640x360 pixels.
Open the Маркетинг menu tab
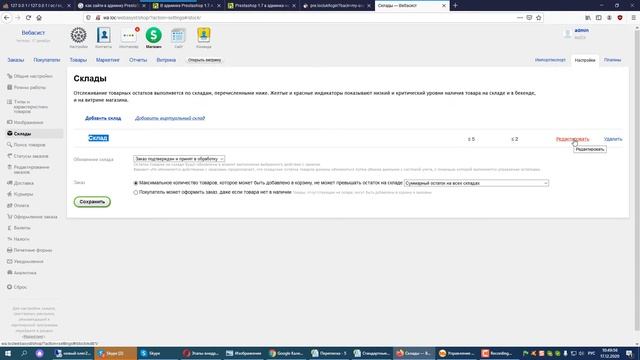[108, 60]
